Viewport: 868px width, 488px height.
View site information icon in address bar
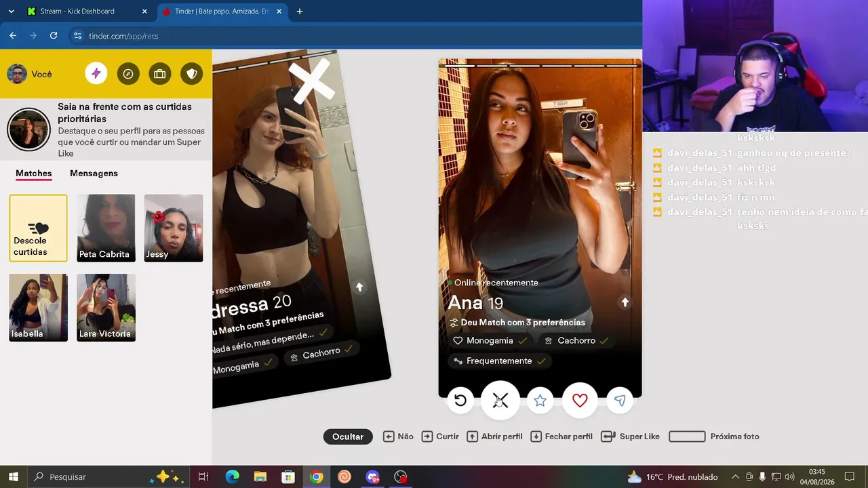77,36
